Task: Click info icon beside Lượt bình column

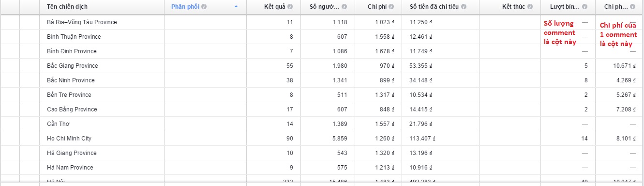Action: click(585, 7)
